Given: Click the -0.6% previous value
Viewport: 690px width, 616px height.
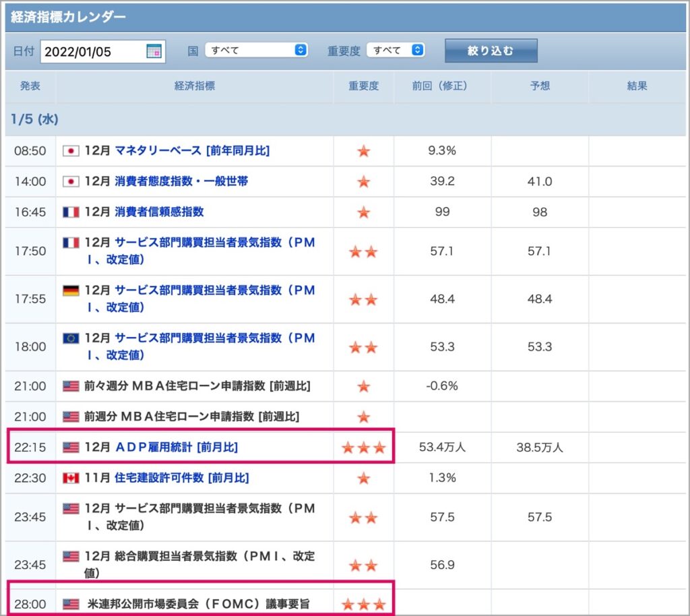Looking at the screenshot, I should pos(442,386).
